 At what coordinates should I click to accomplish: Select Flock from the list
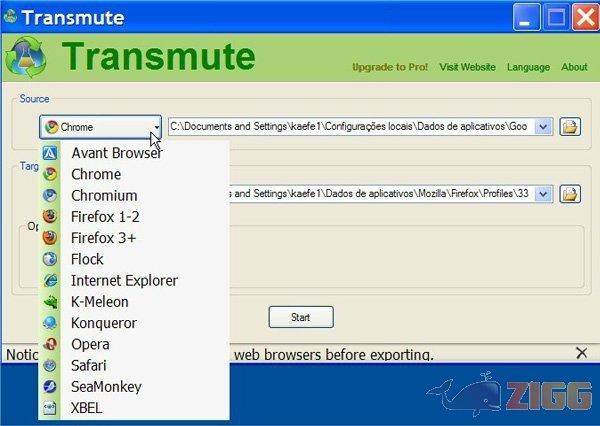click(134, 259)
